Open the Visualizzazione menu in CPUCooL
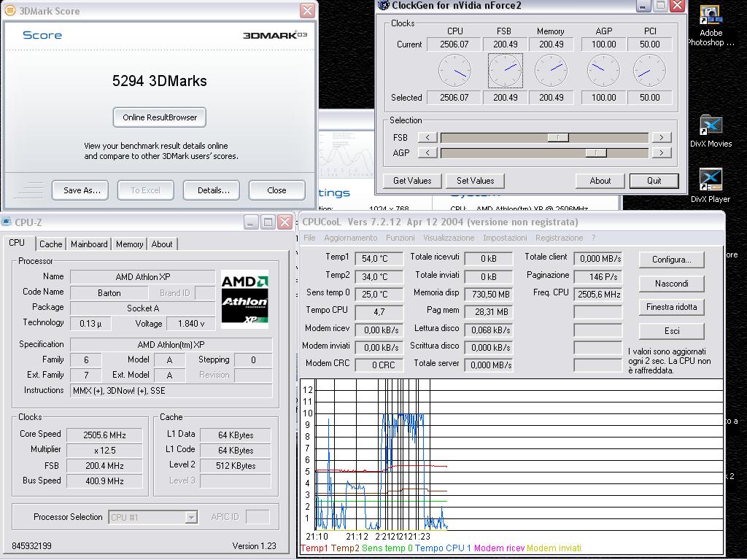The image size is (747, 560). [449, 238]
